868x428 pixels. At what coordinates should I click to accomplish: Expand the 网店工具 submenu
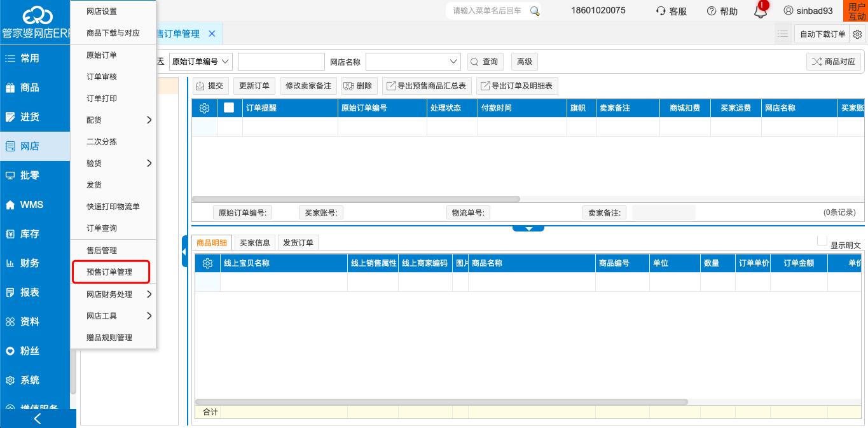(113, 316)
